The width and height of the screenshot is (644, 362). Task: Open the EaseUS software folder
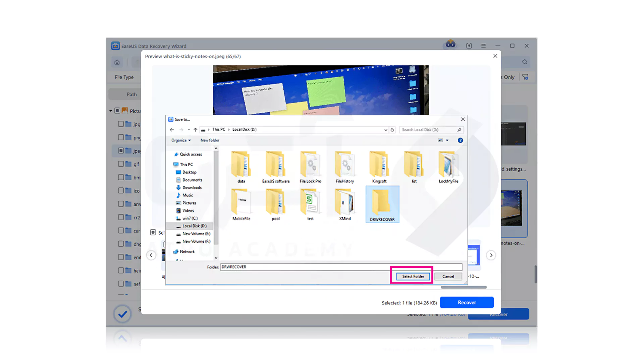coord(276,167)
